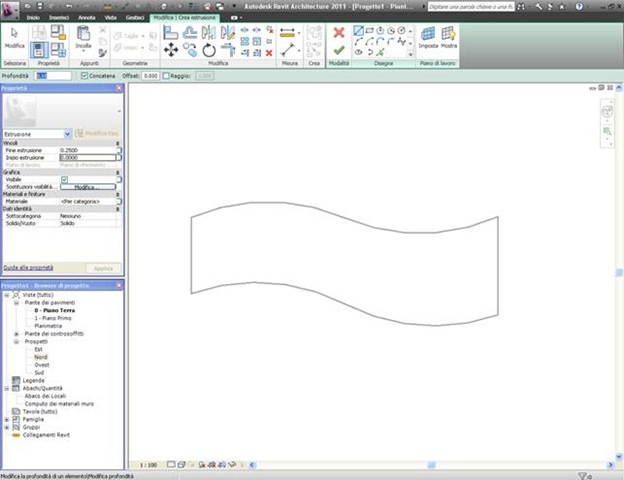Toggle the Raggio checkbox
This screenshot has height=480, width=624.
click(x=167, y=75)
